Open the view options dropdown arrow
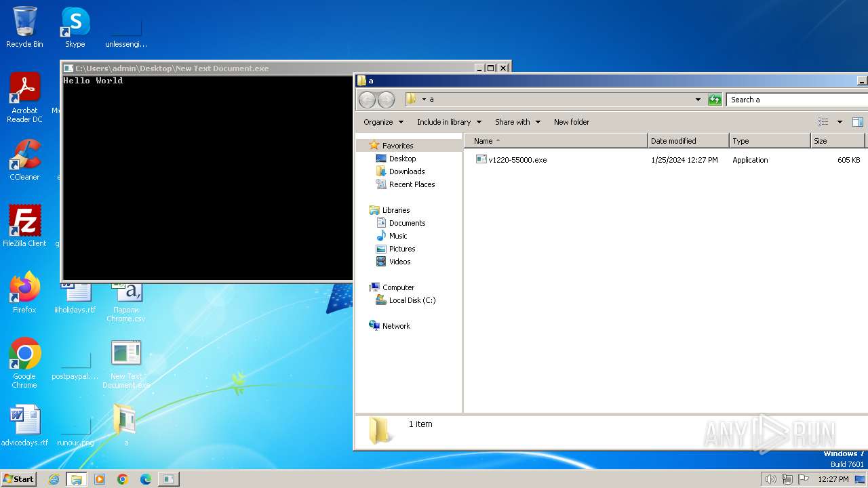 pyautogui.click(x=840, y=122)
